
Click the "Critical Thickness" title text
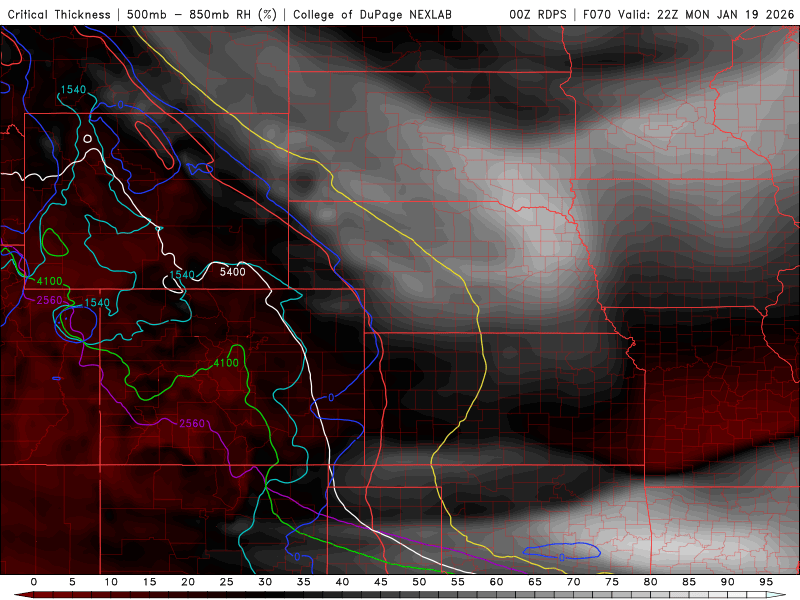(x=59, y=15)
